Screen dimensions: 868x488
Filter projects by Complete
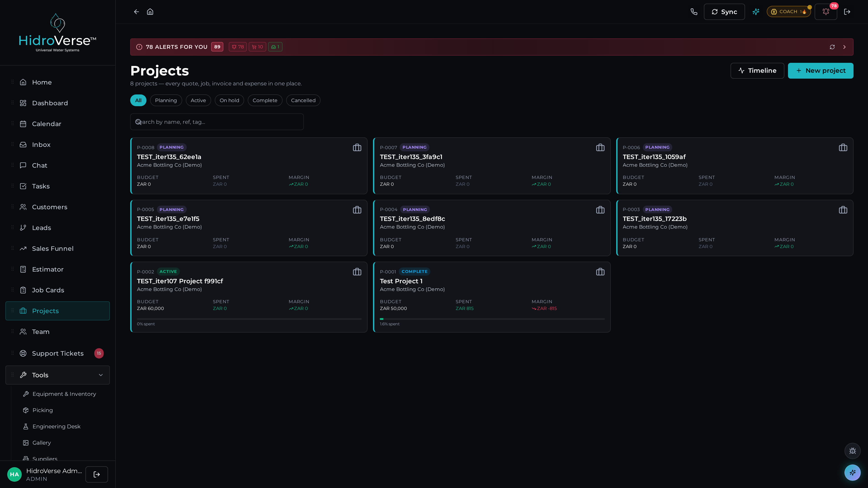click(x=265, y=100)
